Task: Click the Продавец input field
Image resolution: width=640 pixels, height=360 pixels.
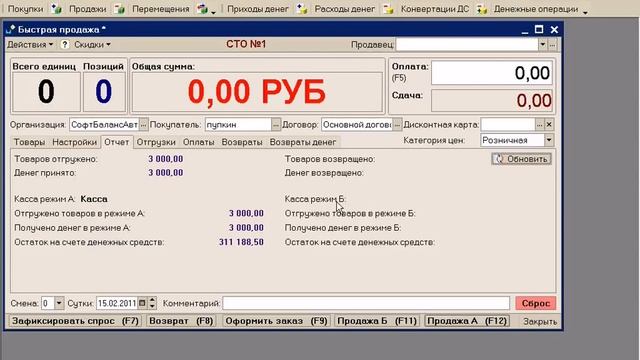Action: click(467, 44)
